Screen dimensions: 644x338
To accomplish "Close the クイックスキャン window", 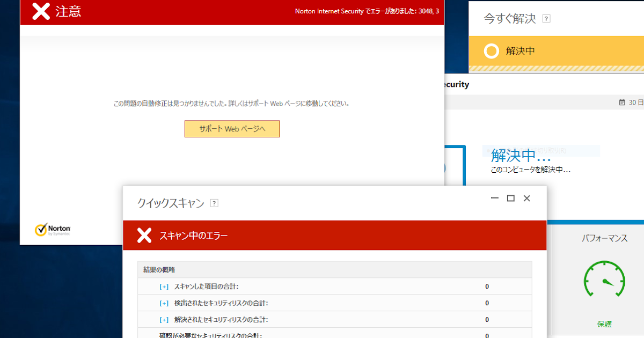I will (527, 199).
